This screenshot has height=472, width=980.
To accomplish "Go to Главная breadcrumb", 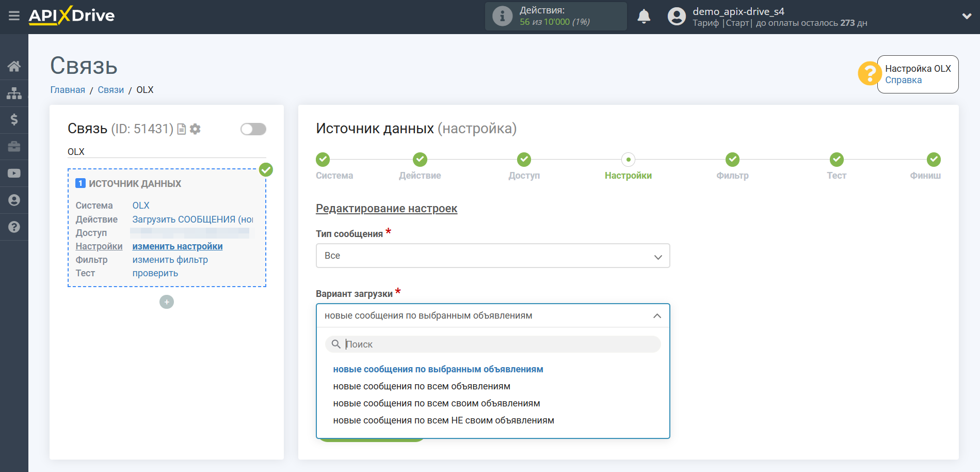I will pos(68,90).
